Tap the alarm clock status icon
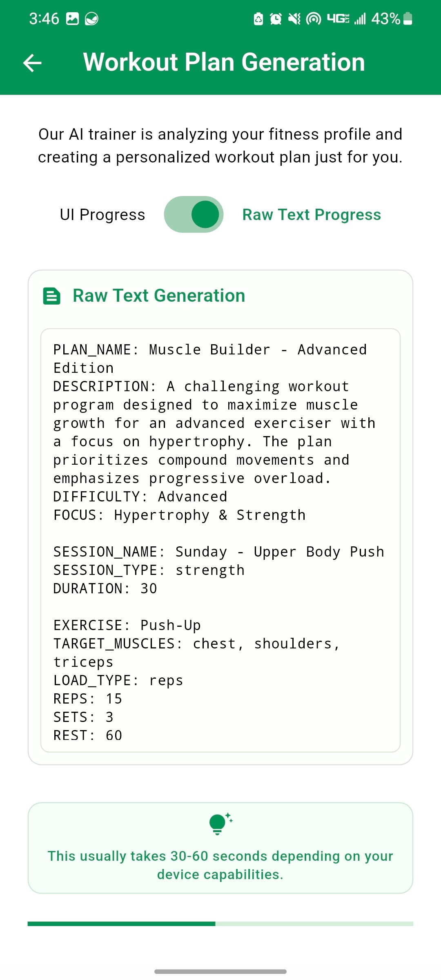The height and width of the screenshot is (980, 441). (x=276, y=19)
